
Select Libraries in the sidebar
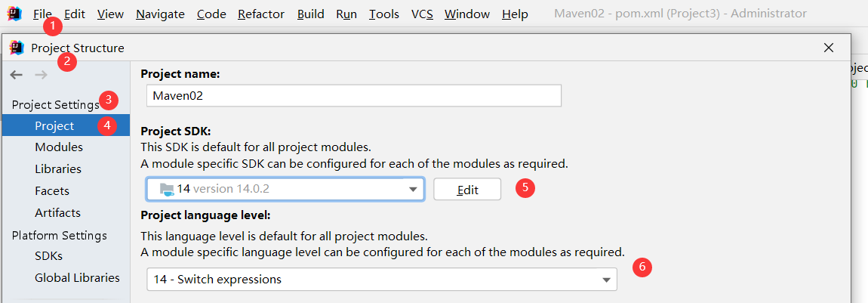(58, 169)
